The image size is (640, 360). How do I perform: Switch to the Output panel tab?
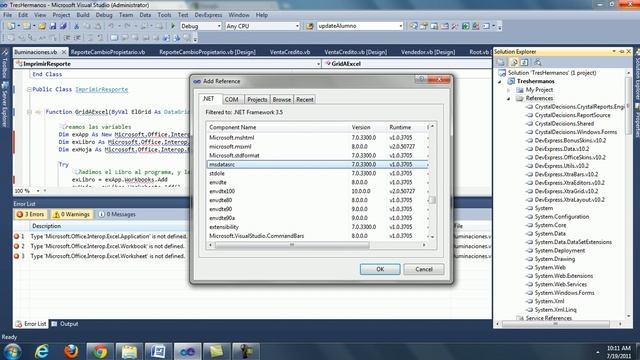(65, 324)
